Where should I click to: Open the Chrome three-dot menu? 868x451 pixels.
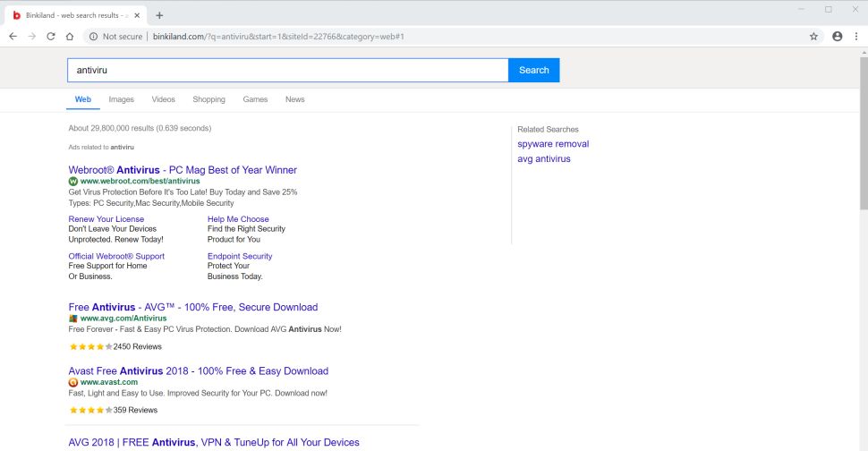[x=856, y=37]
